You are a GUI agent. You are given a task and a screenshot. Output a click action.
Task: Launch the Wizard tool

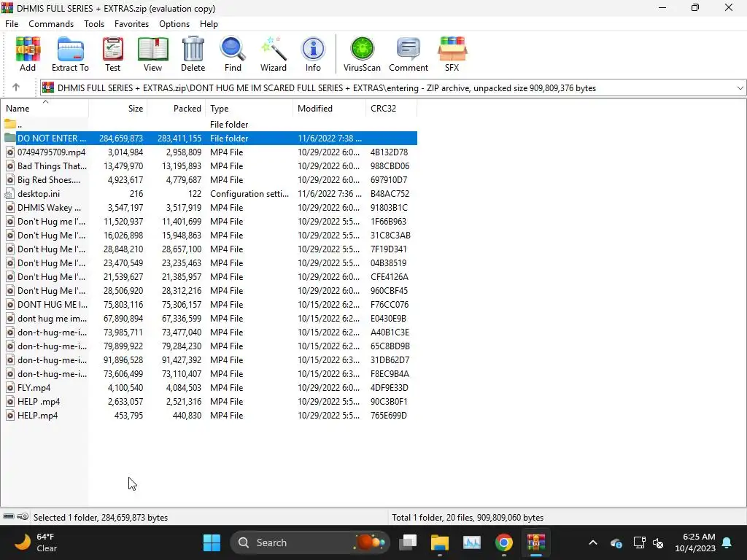274,54
